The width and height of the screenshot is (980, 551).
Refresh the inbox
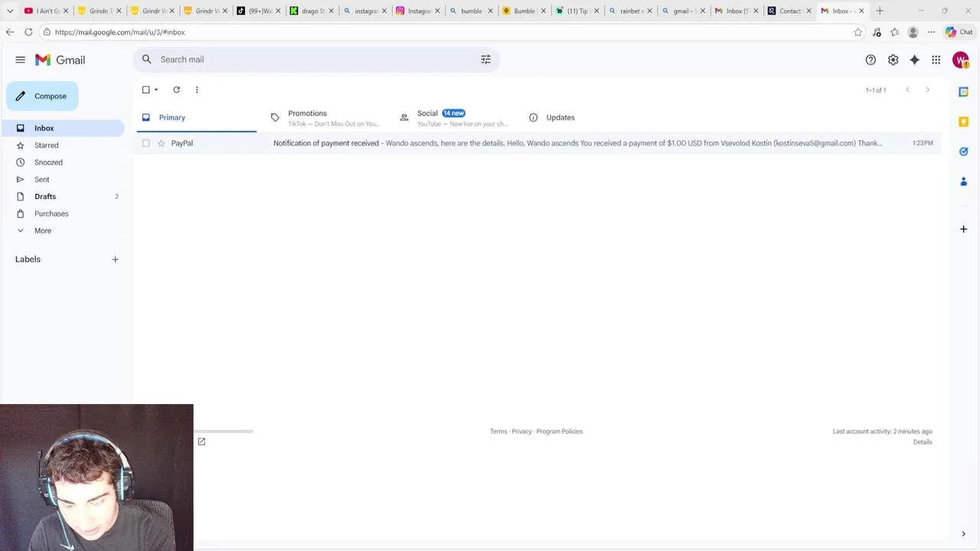click(x=176, y=90)
